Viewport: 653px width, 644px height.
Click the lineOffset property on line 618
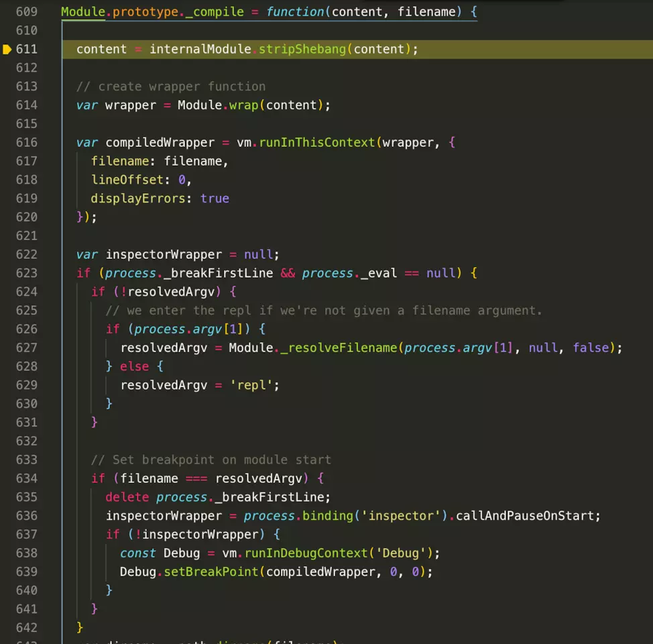pos(127,180)
